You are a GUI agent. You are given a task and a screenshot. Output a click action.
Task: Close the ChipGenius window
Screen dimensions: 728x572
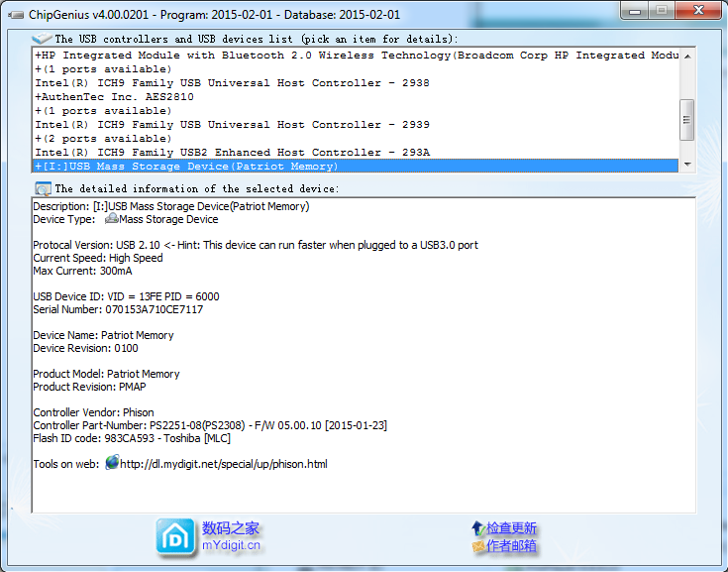(x=698, y=11)
